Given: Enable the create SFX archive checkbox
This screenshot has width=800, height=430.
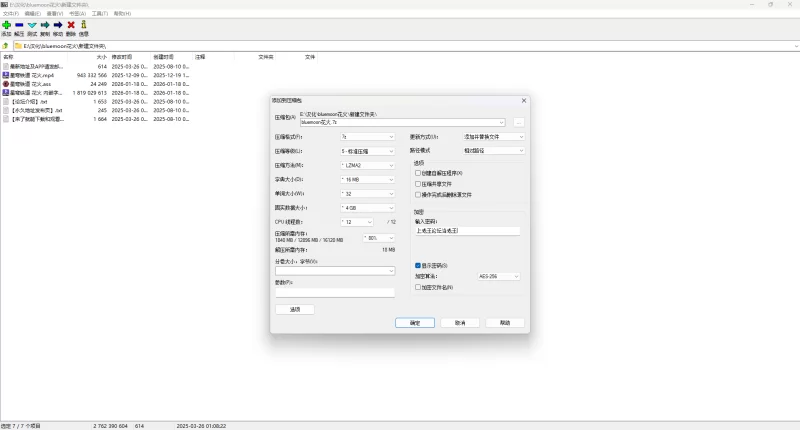Looking at the screenshot, I should (x=418, y=173).
